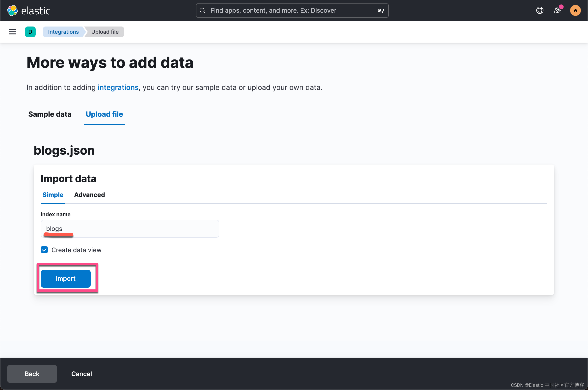Click the Import button
Image resolution: width=588 pixels, height=390 pixels.
tap(66, 278)
